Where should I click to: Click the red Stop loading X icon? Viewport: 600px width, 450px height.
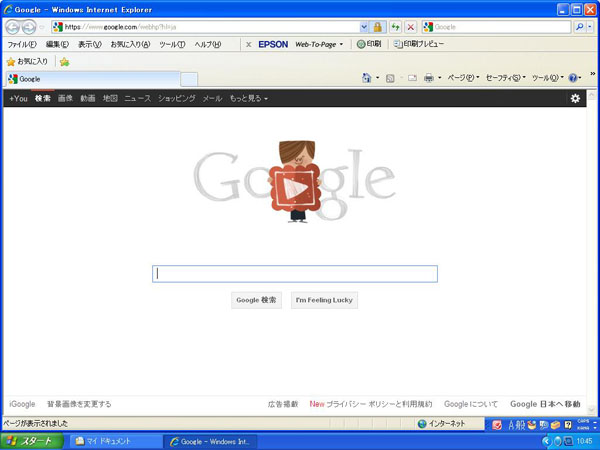(x=411, y=27)
